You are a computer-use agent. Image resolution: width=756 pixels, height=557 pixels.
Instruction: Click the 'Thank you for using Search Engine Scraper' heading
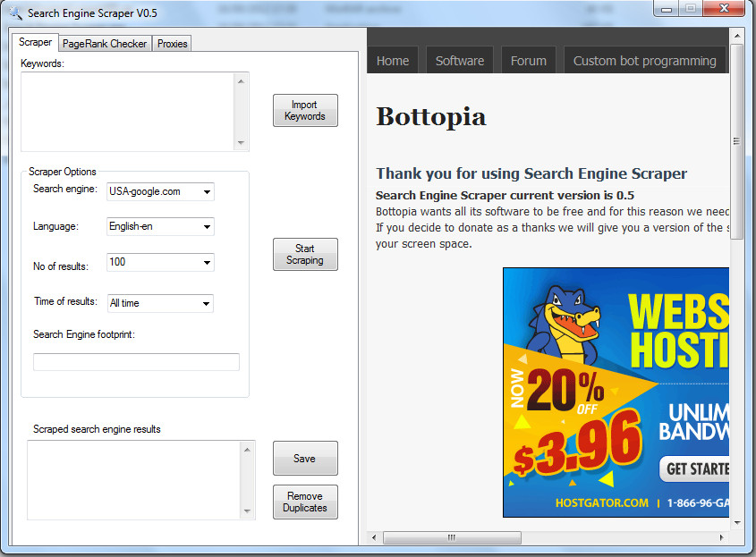point(531,173)
